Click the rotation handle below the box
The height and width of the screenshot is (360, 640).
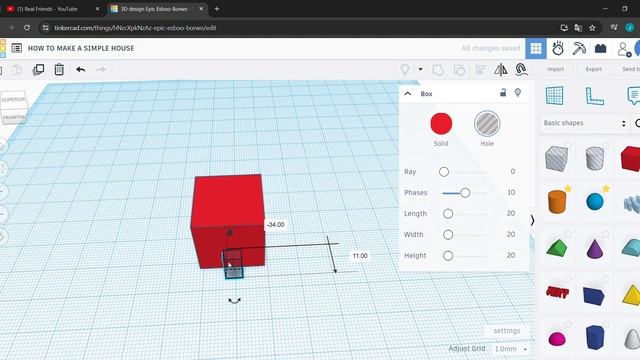[234, 301]
